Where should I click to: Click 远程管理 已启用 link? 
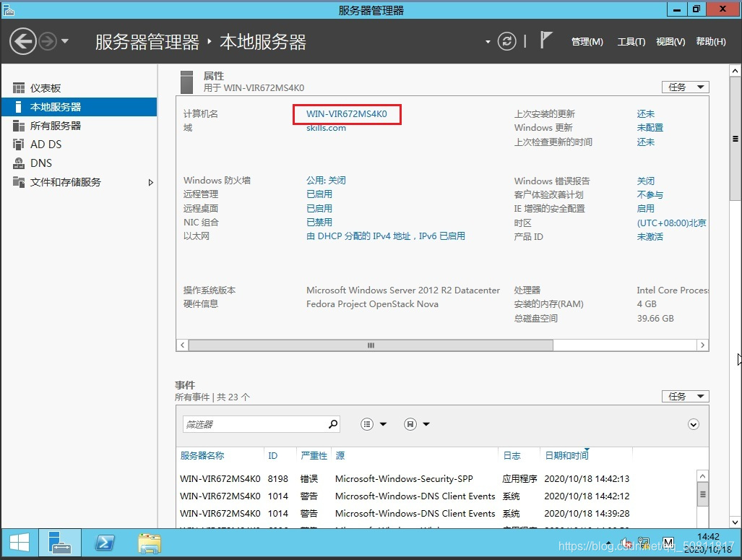[x=319, y=194]
